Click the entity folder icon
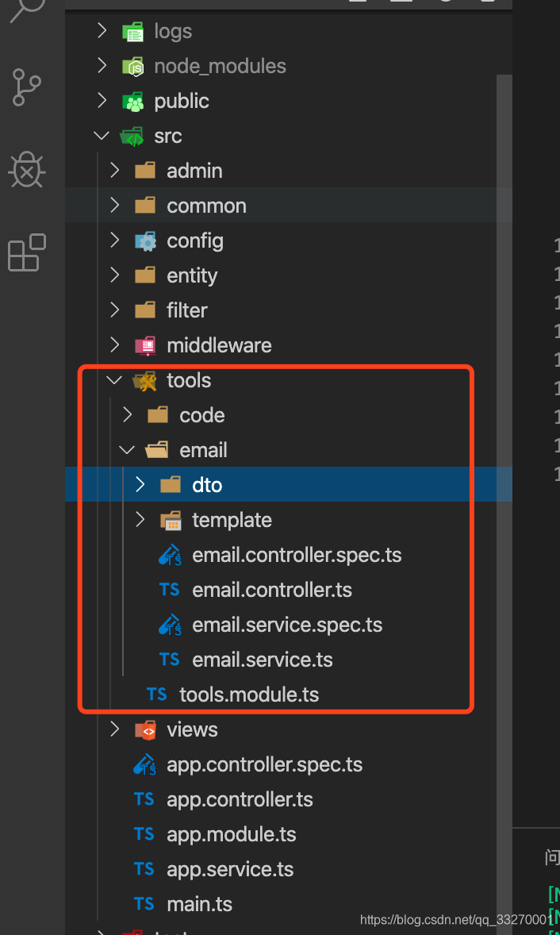Image resolution: width=560 pixels, height=935 pixels. coord(145,275)
